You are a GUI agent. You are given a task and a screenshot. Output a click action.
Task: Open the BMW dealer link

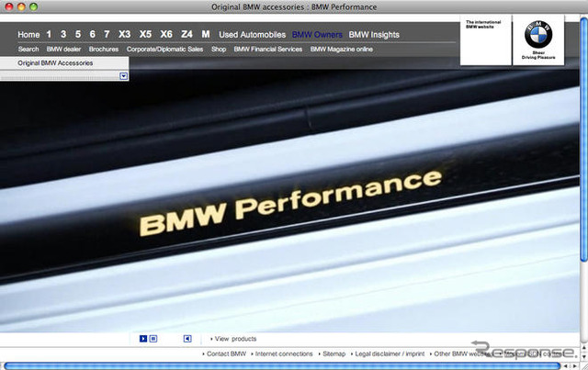63,49
